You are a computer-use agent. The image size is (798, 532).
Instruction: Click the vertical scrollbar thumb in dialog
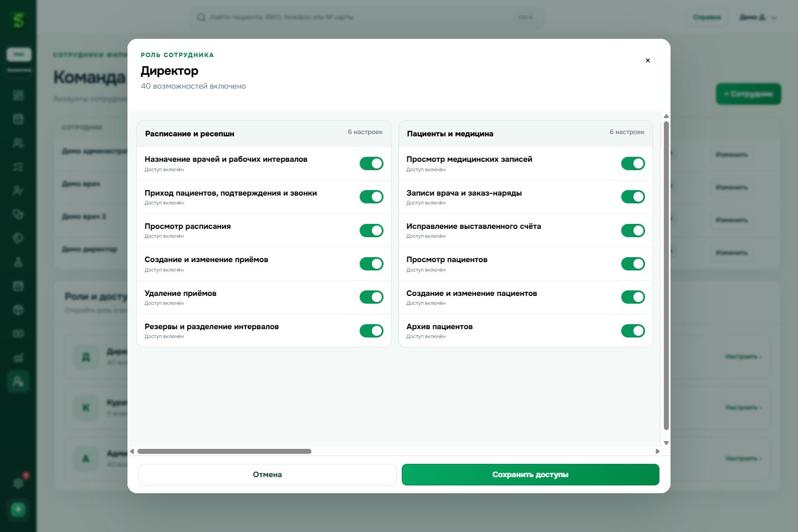pyautogui.click(x=666, y=275)
